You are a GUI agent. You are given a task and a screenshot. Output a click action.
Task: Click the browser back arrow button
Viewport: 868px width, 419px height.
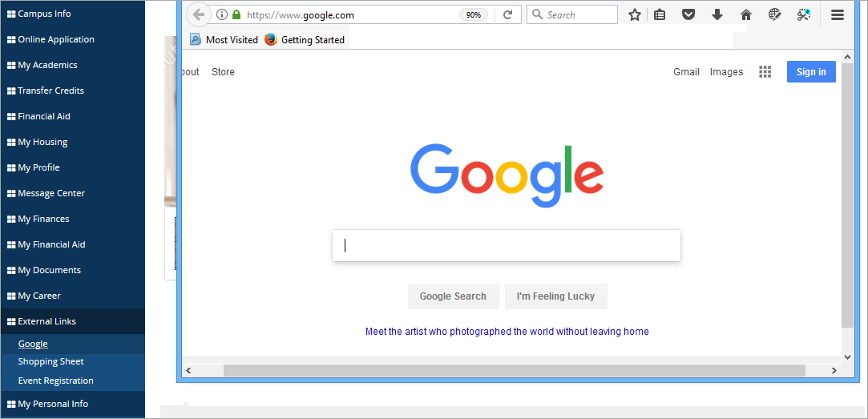pyautogui.click(x=198, y=15)
